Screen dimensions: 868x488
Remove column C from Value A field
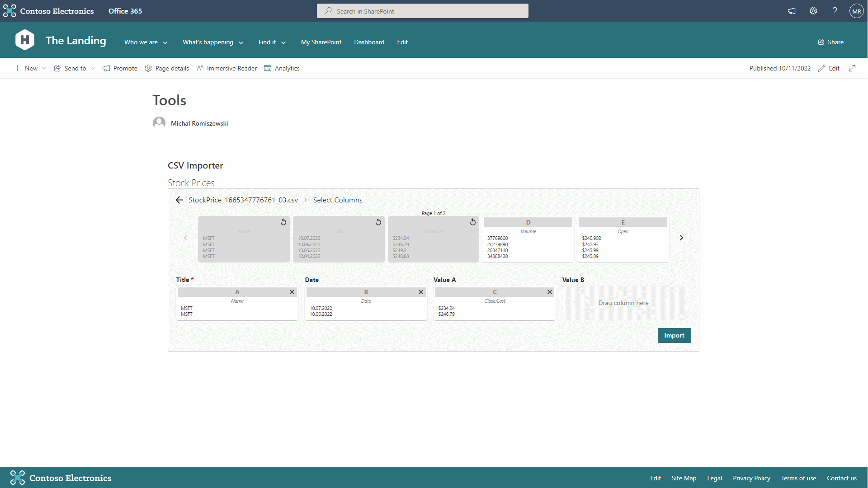tap(550, 292)
